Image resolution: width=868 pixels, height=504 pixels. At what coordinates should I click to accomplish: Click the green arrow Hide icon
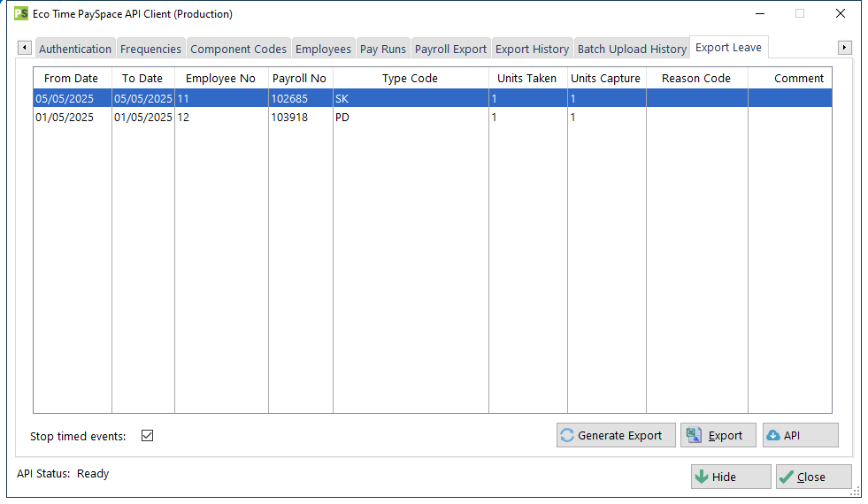click(702, 477)
